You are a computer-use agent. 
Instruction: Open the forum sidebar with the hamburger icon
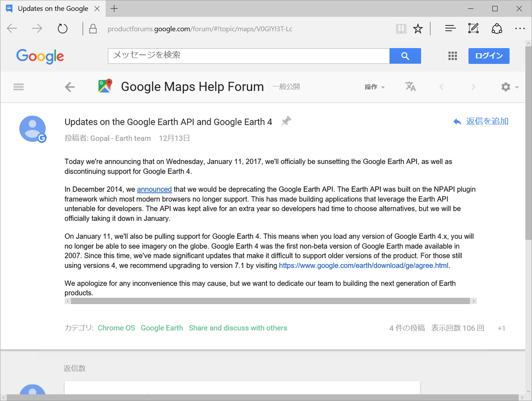18,87
